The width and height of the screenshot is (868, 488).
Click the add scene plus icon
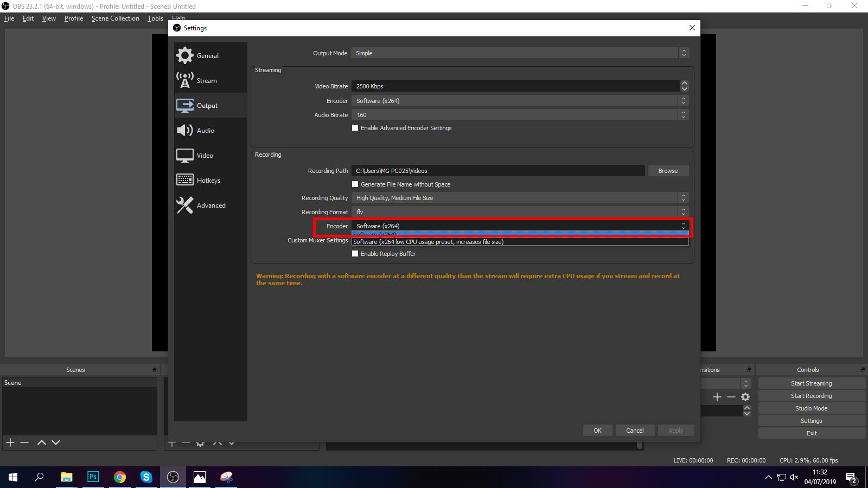10,442
